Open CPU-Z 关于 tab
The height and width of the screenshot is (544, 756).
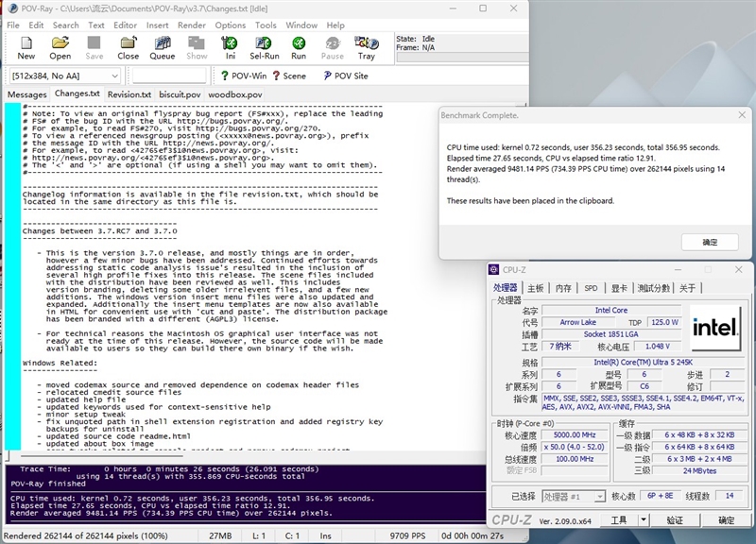point(688,288)
